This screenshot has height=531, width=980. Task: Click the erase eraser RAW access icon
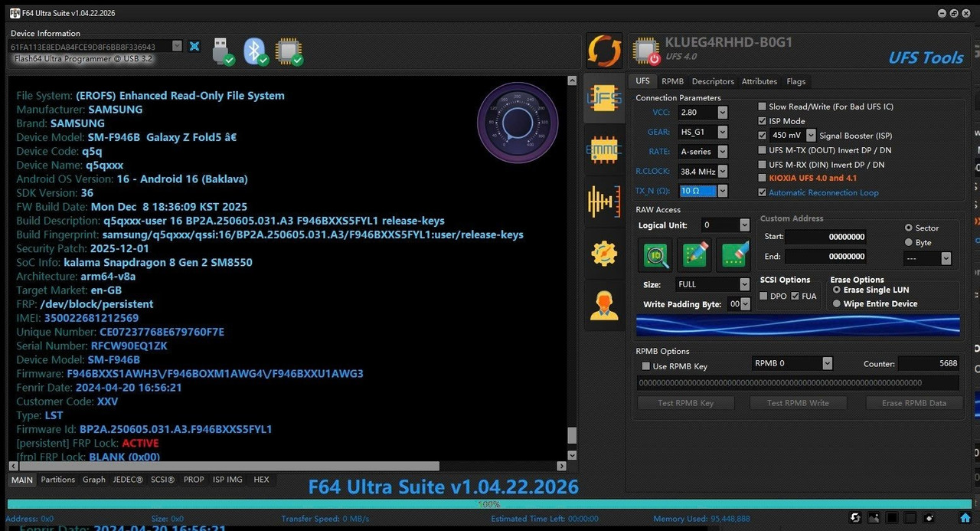[x=733, y=255]
